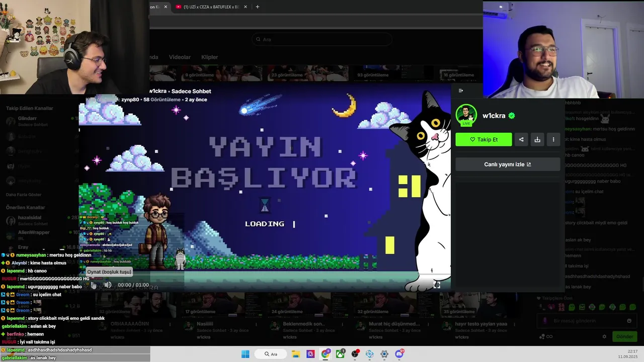The width and height of the screenshot is (644, 362).
Task: Open the 'Nasiiiiil' clip card
Action: [222, 316]
